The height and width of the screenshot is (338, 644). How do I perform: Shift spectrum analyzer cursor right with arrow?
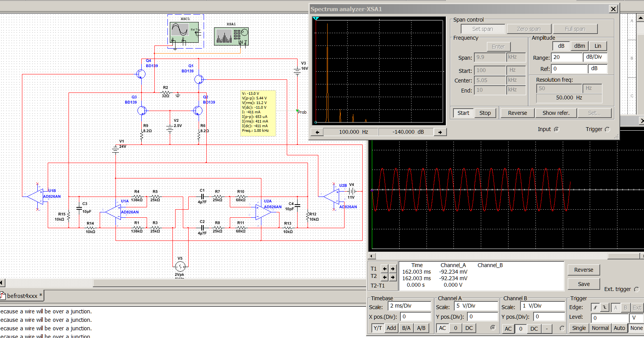click(x=440, y=132)
